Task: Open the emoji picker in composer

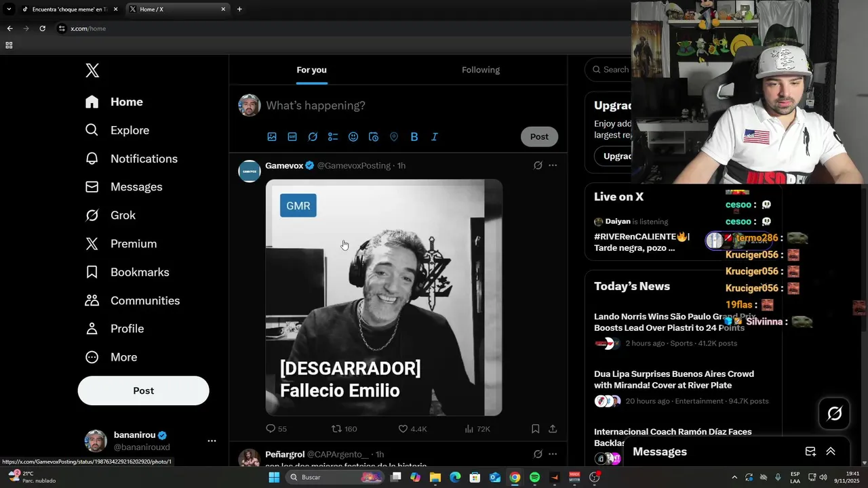Action: coord(353,137)
